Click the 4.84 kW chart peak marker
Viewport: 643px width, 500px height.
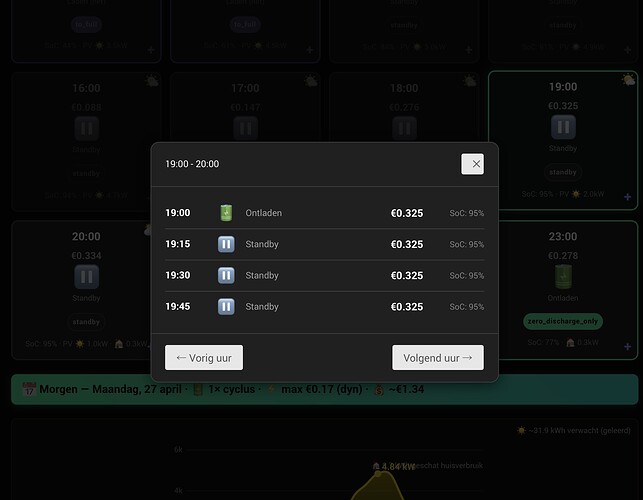click(378, 473)
